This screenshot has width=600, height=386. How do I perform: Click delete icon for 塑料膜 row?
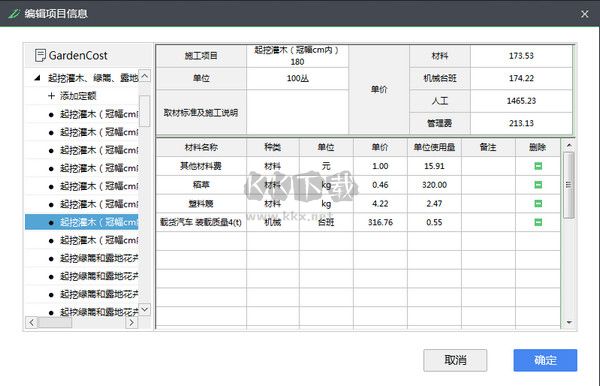click(x=538, y=204)
